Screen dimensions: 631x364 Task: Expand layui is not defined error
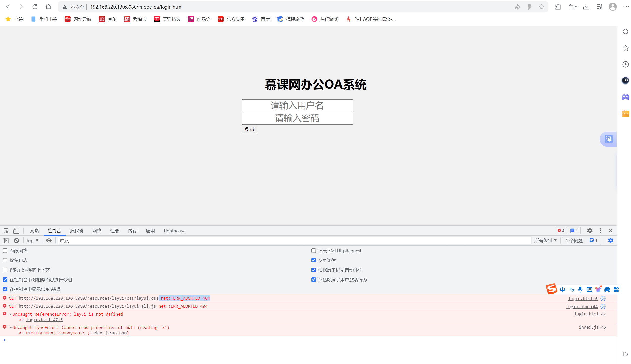pyautogui.click(x=10, y=314)
